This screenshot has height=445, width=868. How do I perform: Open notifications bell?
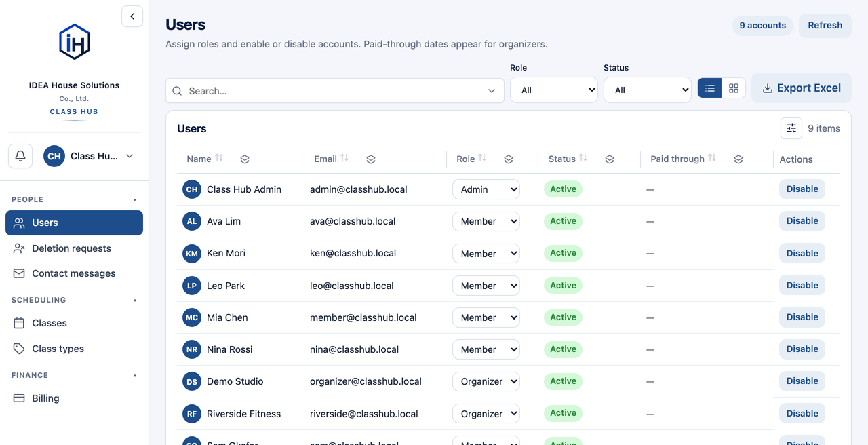coord(20,156)
